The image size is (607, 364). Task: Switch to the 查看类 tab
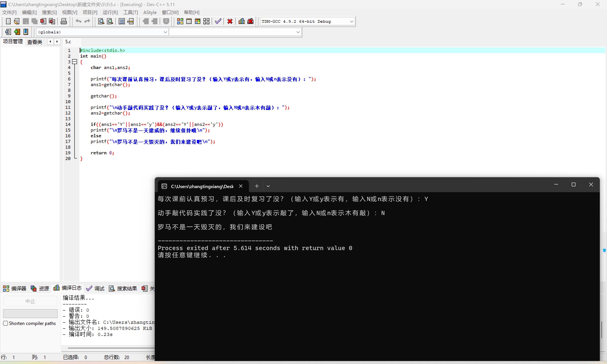pyautogui.click(x=35, y=42)
